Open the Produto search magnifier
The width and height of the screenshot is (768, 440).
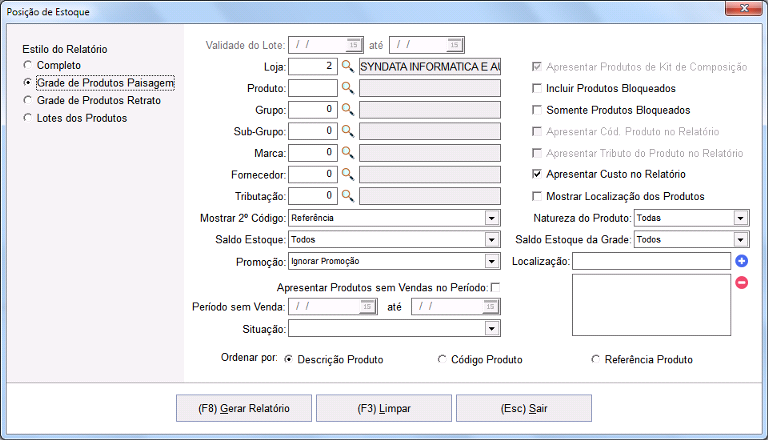coord(348,88)
